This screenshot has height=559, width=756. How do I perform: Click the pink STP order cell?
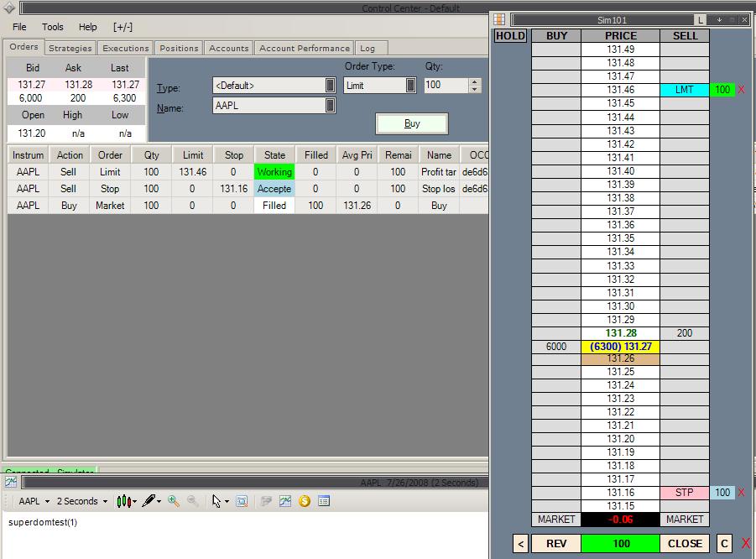point(685,493)
